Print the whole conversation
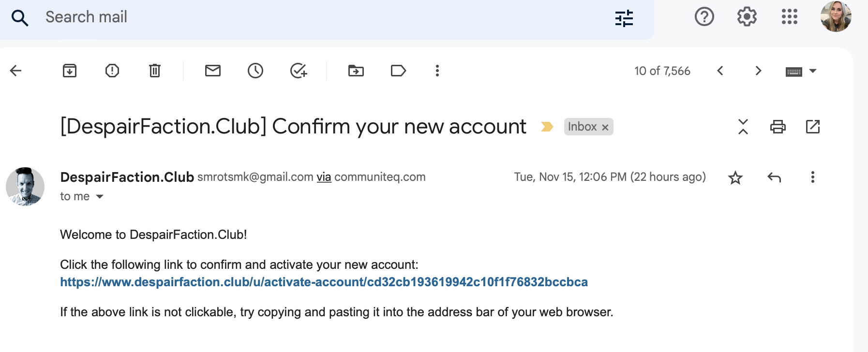The height and width of the screenshot is (352, 868). point(778,127)
